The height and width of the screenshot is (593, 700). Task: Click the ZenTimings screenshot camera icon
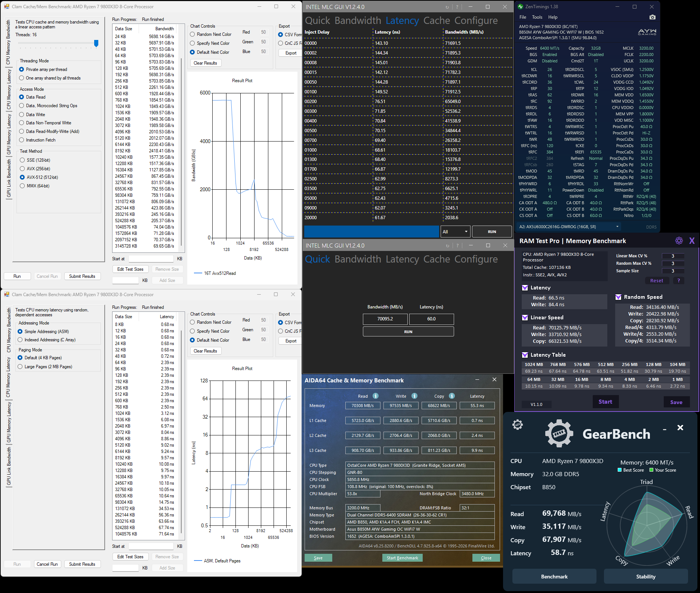click(652, 17)
